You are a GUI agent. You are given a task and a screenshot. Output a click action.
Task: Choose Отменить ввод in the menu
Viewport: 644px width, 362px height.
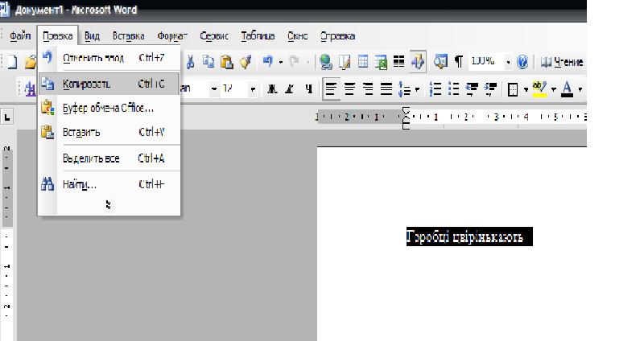pyautogui.click(x=109, y=58)
